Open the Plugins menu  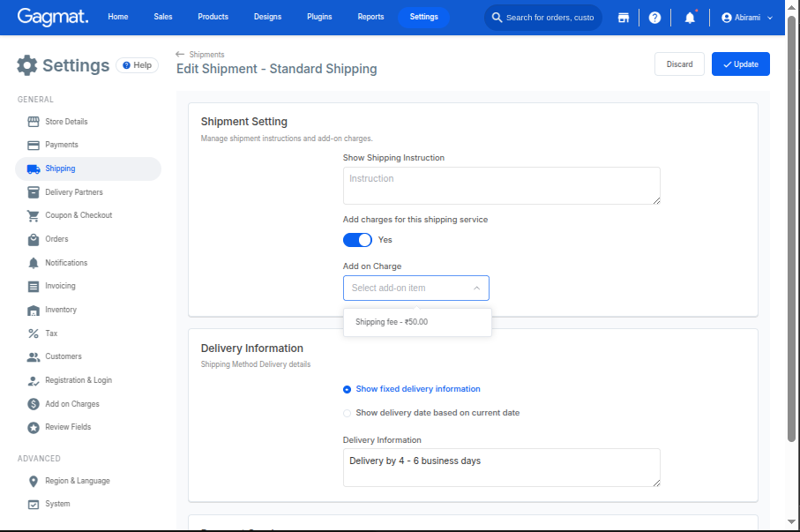click(x=319, y=17)
